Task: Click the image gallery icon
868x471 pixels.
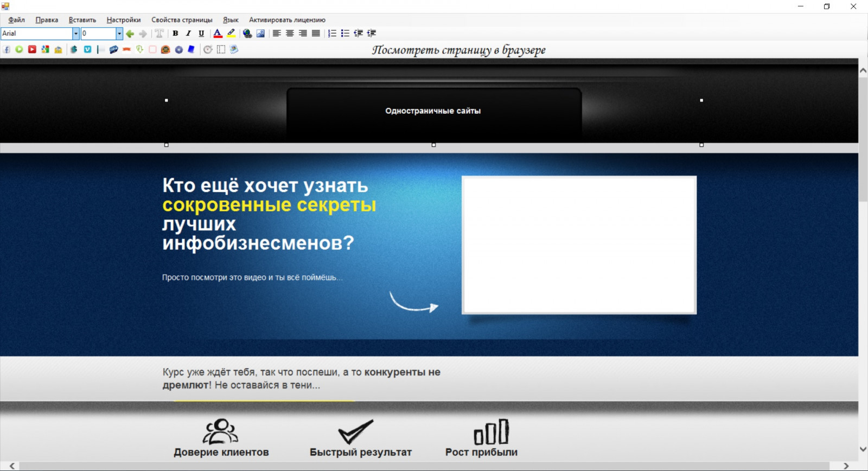Action: click(x=234, y=49)
